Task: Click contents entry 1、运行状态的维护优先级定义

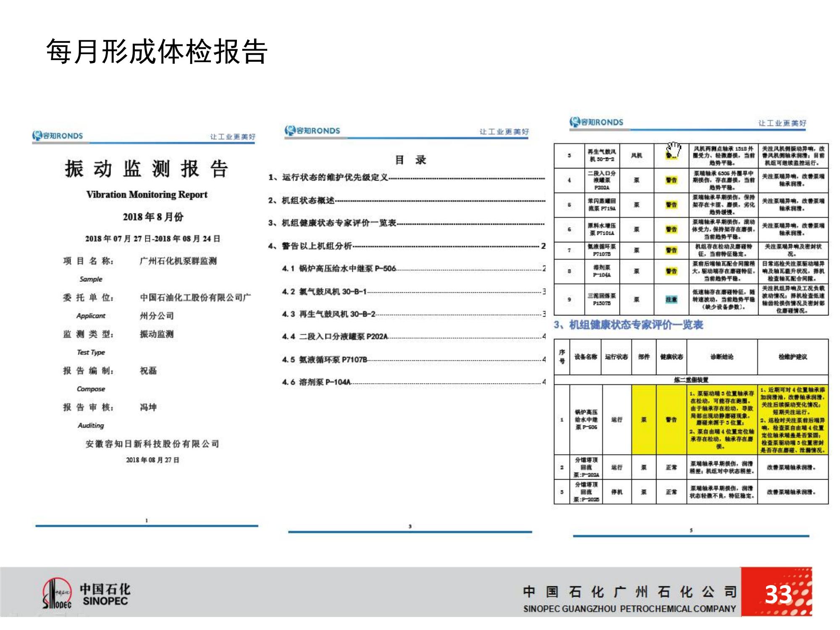Action: click(x=328, y=178)
